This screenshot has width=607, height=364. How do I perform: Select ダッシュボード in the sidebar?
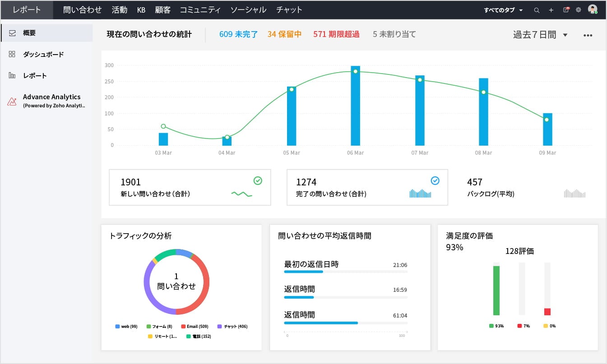43,54
